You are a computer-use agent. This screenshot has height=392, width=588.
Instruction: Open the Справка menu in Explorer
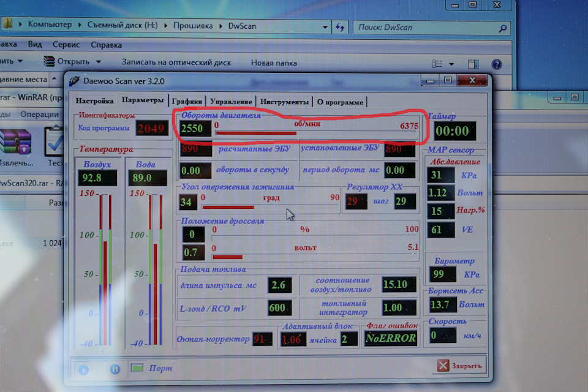click(x=106, y=45)
